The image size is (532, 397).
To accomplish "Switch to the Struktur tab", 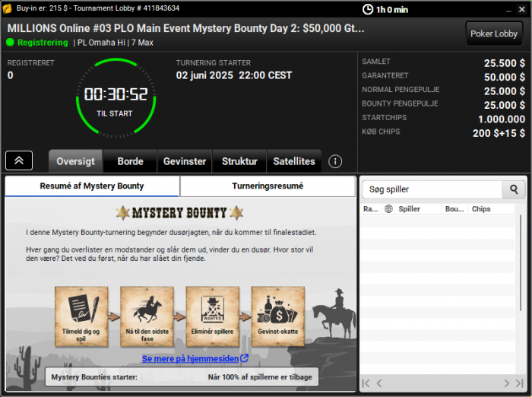I will point(239,161).
